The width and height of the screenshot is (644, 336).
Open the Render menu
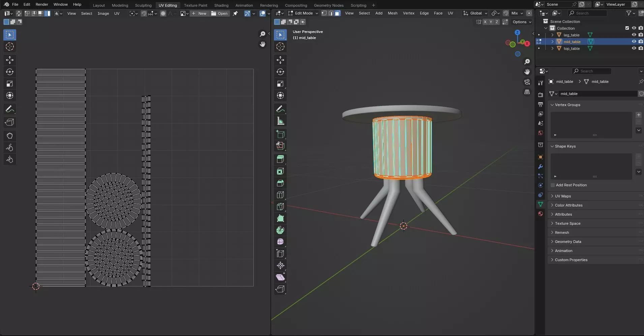(x=42, y=4)
